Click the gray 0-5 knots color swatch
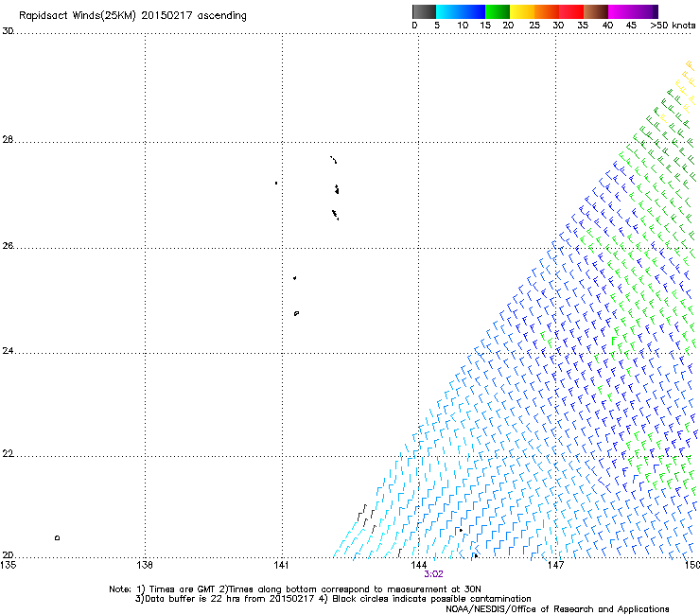This screenshot has height=615, width=700. 424,11
